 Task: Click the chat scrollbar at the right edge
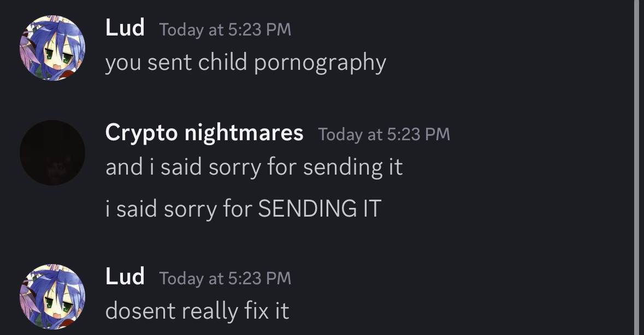pyautogui.click(x=639, y=167)
